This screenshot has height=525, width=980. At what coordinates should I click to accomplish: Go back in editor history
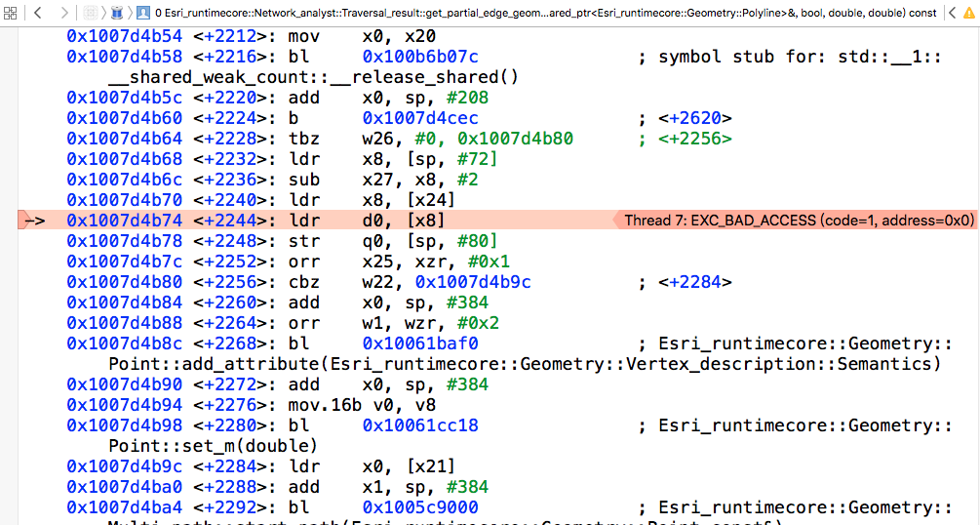[37, 12]
